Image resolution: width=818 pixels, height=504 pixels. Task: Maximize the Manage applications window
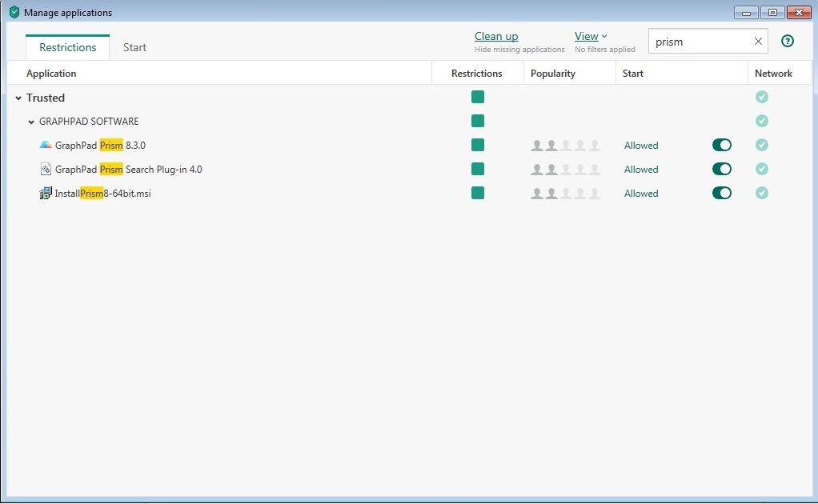click(772, 13)
